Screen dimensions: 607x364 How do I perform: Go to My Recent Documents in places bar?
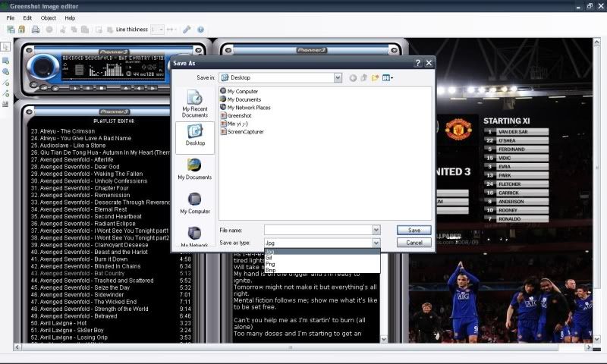[195, 103]
